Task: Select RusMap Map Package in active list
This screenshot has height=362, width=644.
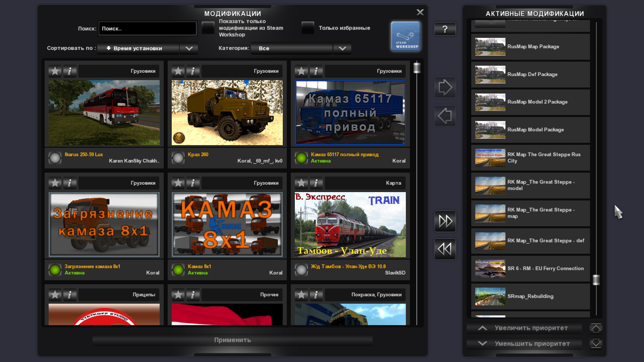Action: (x=530, y=47)
